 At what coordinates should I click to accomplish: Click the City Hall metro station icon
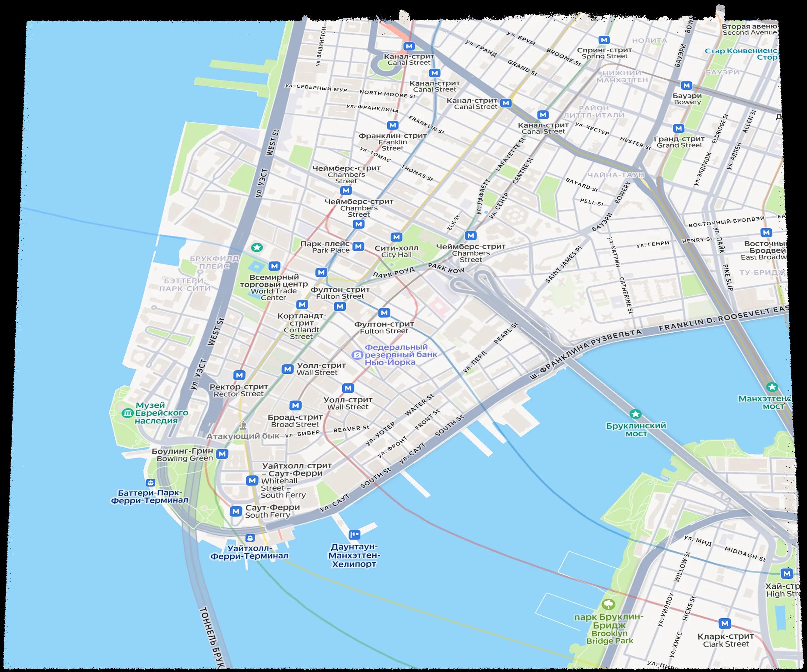[396, 237]
